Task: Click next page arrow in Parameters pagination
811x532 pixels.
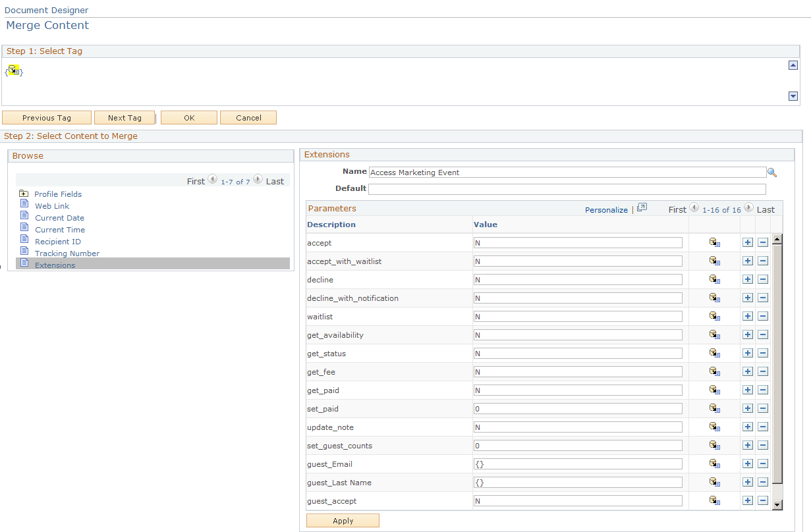Action: pos(748,208)
